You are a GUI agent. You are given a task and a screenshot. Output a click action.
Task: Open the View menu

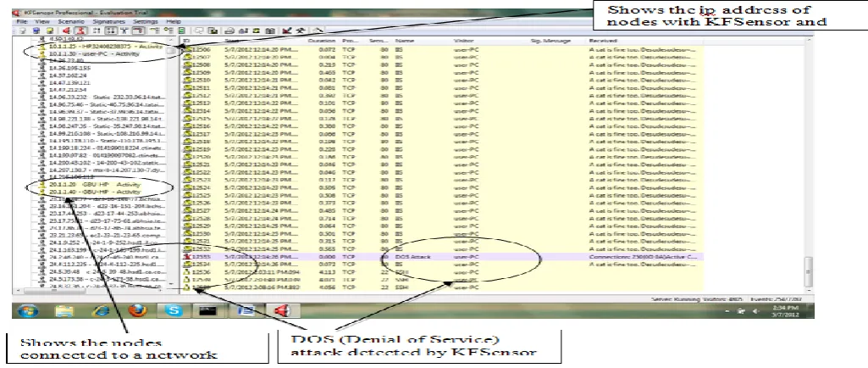pyautogui.click(x=42, y=21)
